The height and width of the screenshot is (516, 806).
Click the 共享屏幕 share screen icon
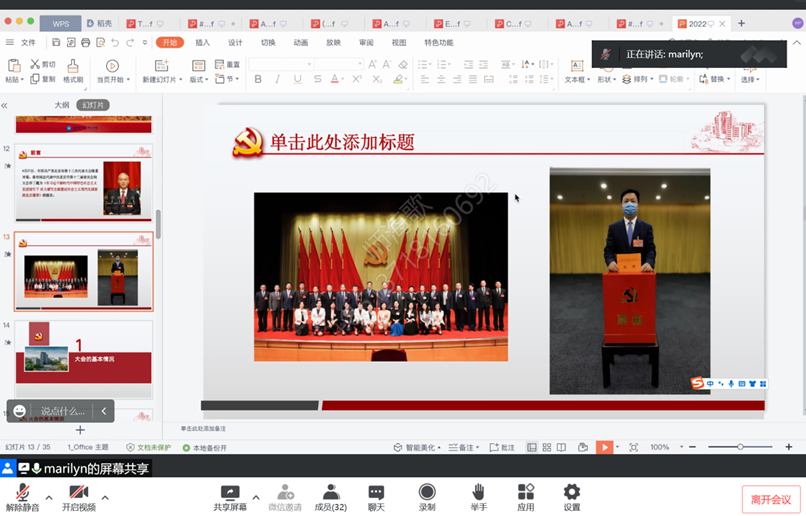tap(230, 492)
